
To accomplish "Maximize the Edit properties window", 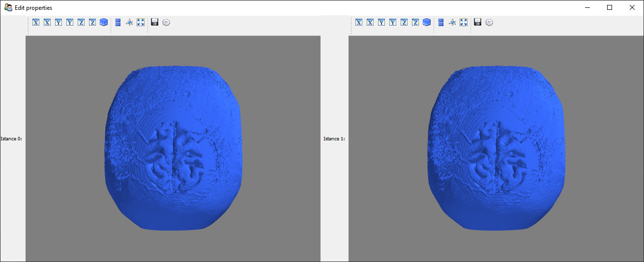I will point(610,7).
